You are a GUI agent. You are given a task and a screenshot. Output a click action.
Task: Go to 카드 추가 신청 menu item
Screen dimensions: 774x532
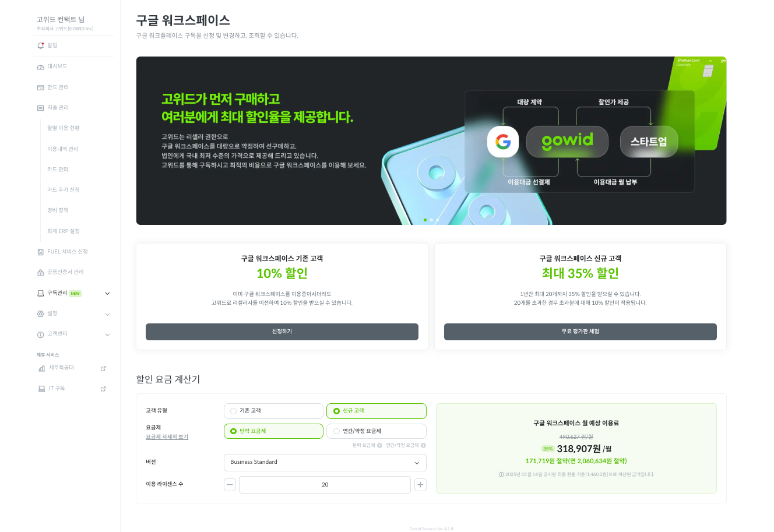point(64,190)
